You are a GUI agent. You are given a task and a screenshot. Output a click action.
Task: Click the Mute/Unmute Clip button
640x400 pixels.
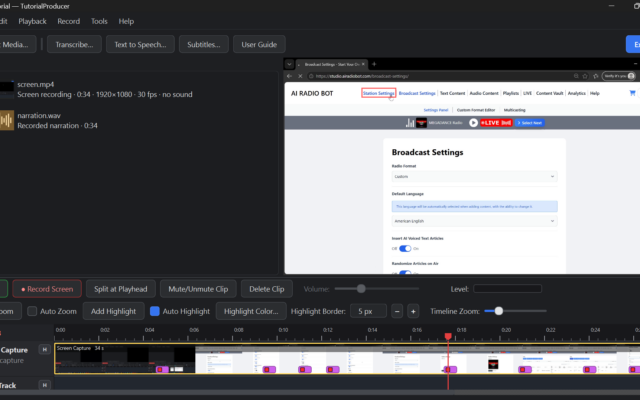coord(198,289)
